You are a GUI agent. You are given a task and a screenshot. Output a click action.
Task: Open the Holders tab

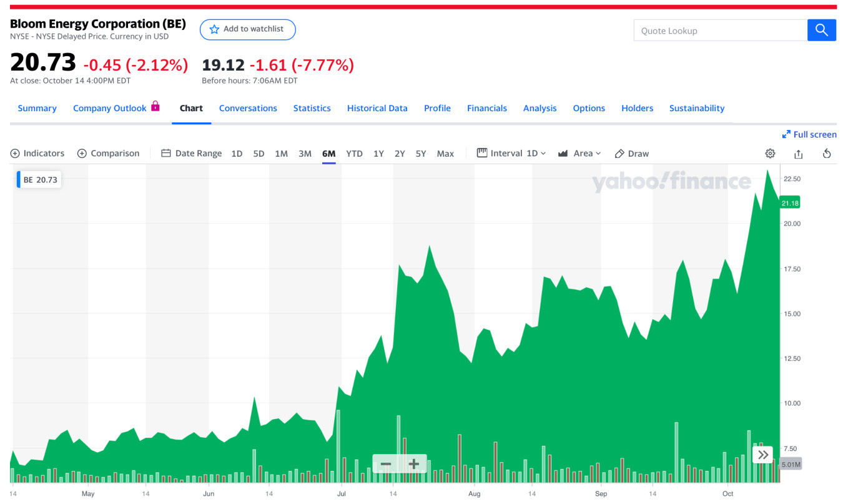(637, 108)
